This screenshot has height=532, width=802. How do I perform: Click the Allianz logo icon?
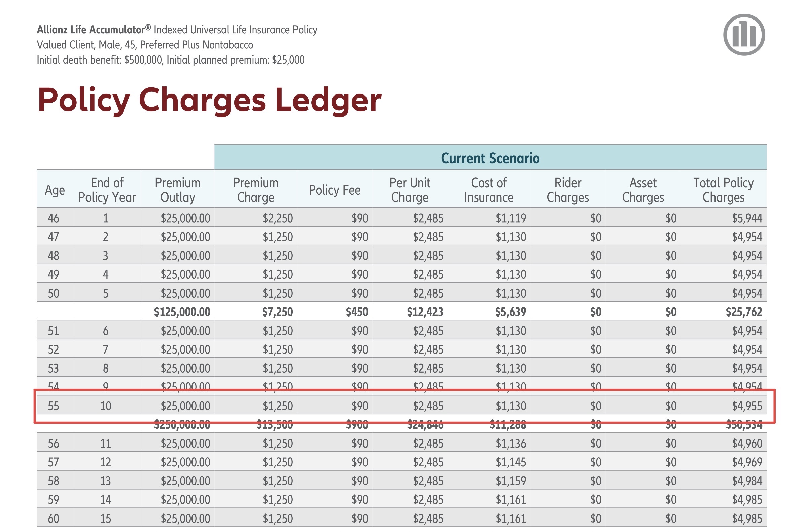pyautogui.click(x=743, y=35)
